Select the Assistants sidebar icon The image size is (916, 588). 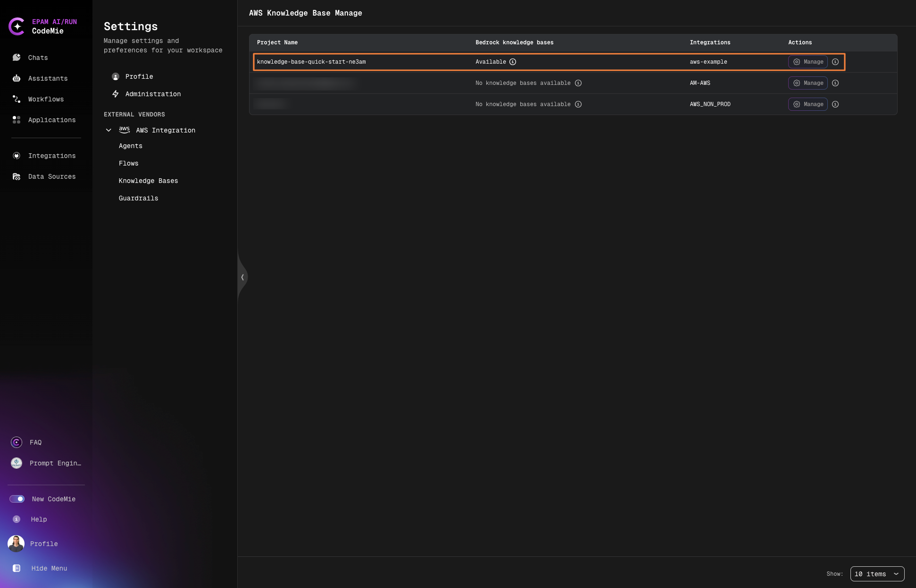[17, 78]
